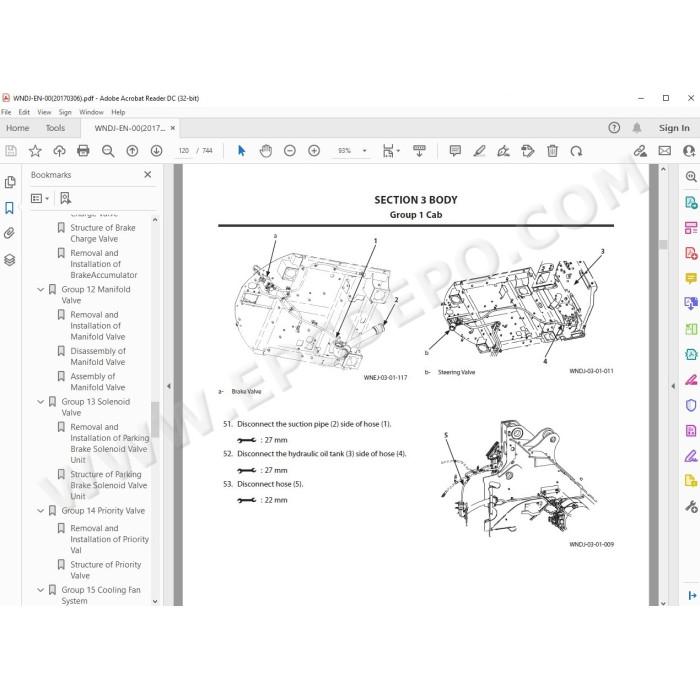This screenshot has height=700, width=700.
Task: Click the Sign In button
Action: pyautogui.click(x=674, y=128)
